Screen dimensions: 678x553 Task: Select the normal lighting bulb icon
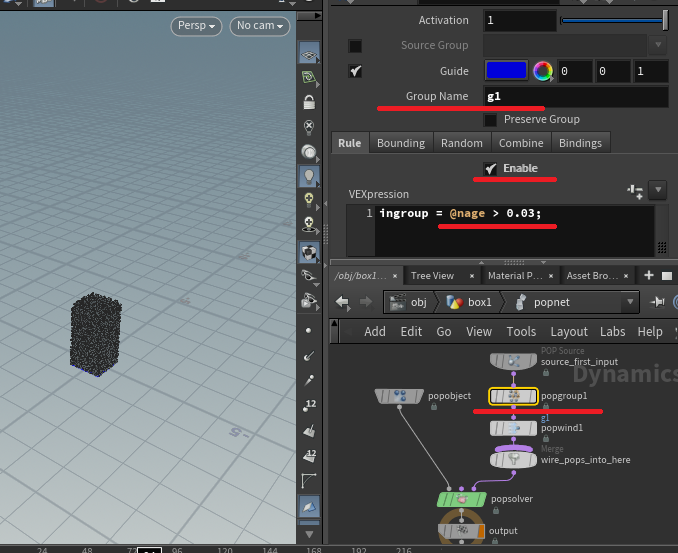(309, 176)
